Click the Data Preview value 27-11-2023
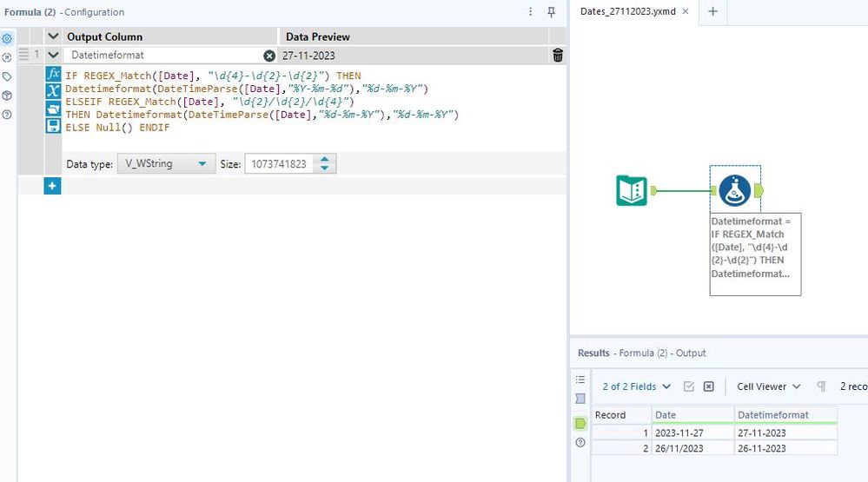The height and width of the screenshot is (482, 868). [308, 56]
